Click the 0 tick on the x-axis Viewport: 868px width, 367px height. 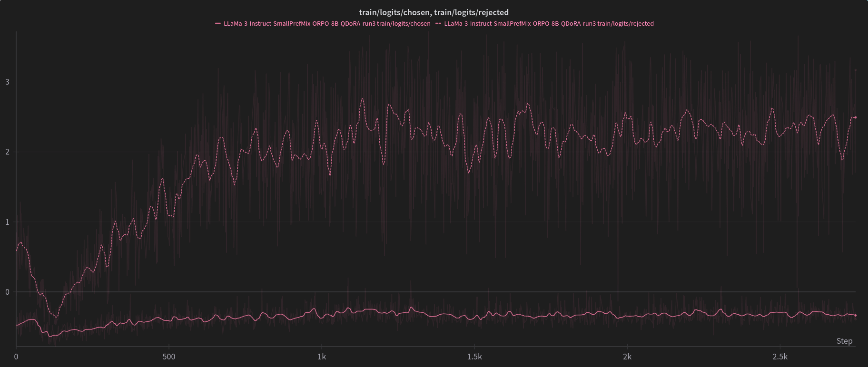(x=16, y=357)
